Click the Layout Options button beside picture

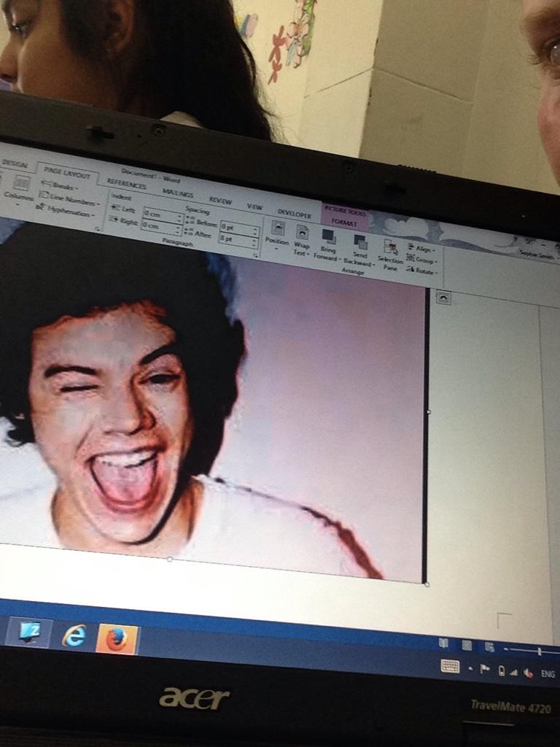[x=443, y=297]
